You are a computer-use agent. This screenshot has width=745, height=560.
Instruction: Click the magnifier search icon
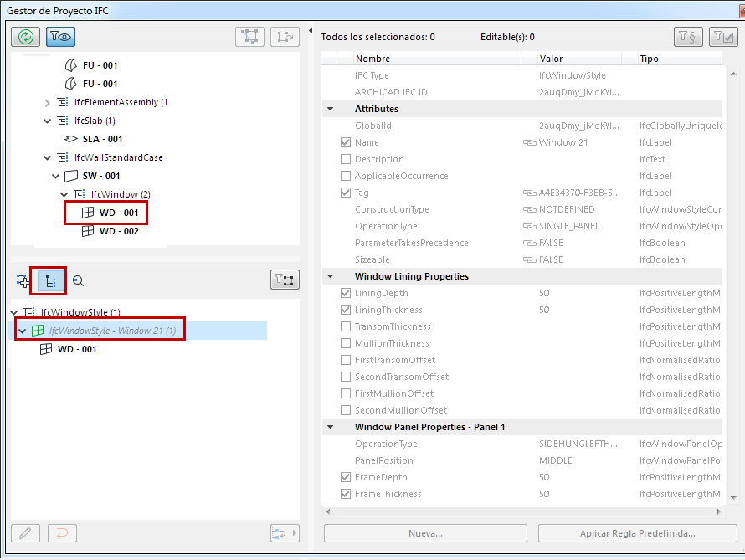[x=79, y=281]
